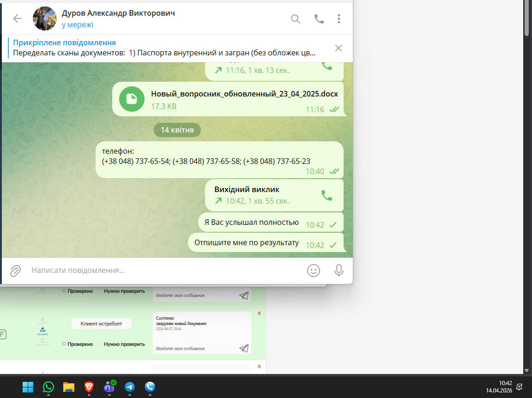Open the blue phone app in taskbar
The image size is (532, 398).
150,387
